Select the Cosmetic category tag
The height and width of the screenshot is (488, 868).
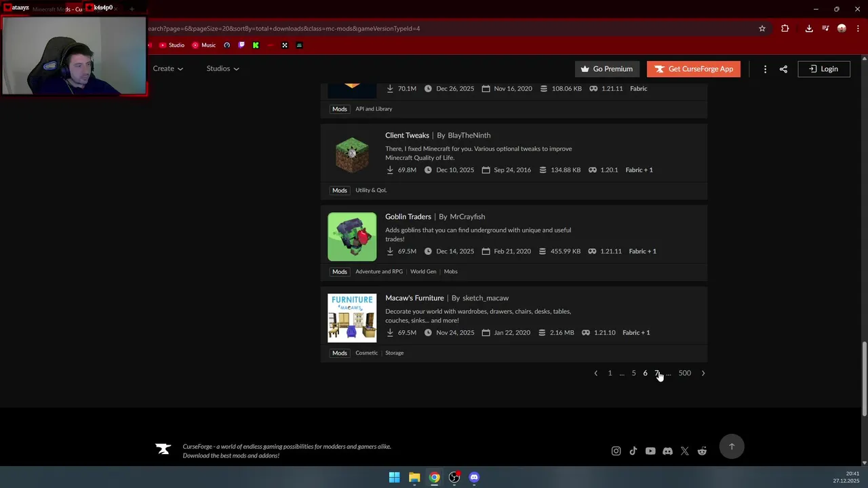[x=366, y=353]
